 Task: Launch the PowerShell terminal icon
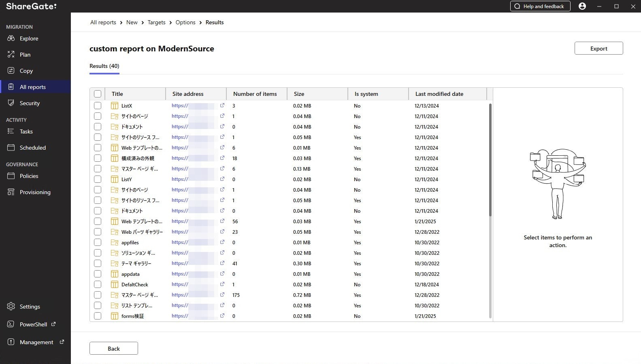click(x=11, y=324)
